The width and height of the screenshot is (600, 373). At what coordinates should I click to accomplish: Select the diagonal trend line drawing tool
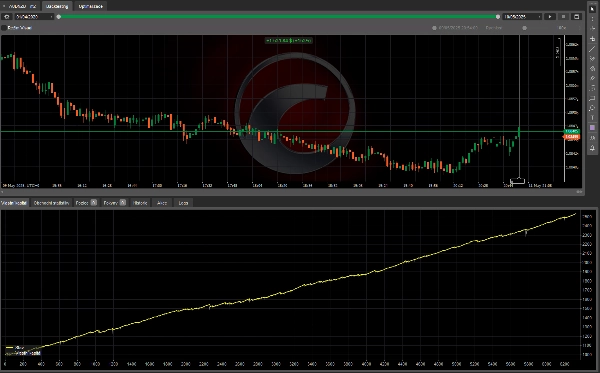pyautogui.click(x=592, y=49)
